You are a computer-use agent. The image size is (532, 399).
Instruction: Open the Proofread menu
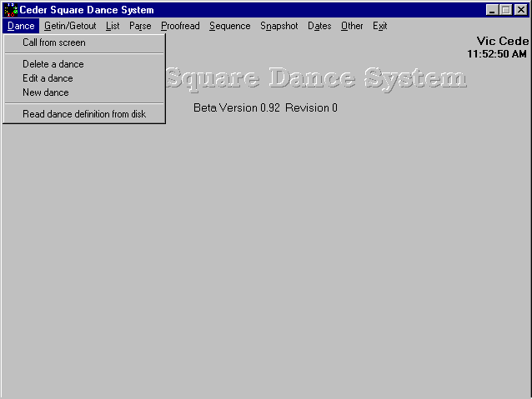[180, 26]
